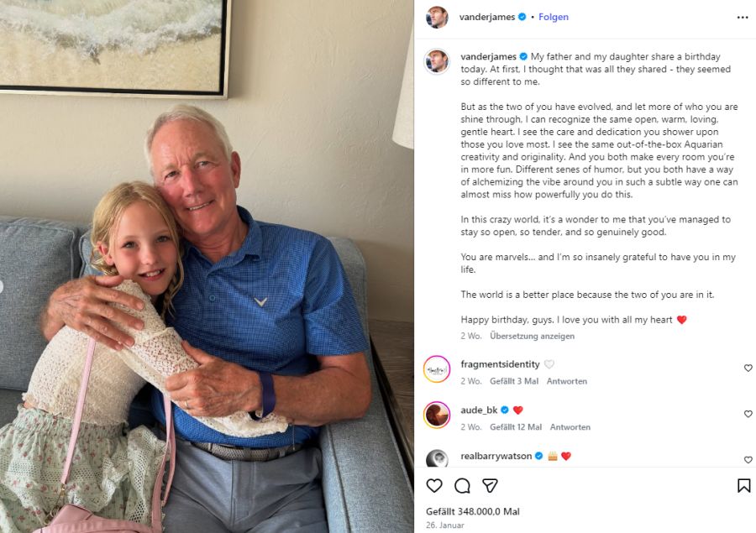Screen dimensions: 756x533
Task: Open the aude_bk profile avatar
Action: coord(437,415)
